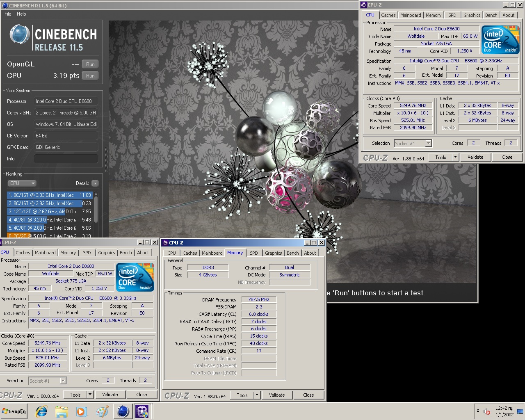Click DRAM Frequency value 787.5 MHz
Viewport: 525px width, 420px height.
(259, 299)
